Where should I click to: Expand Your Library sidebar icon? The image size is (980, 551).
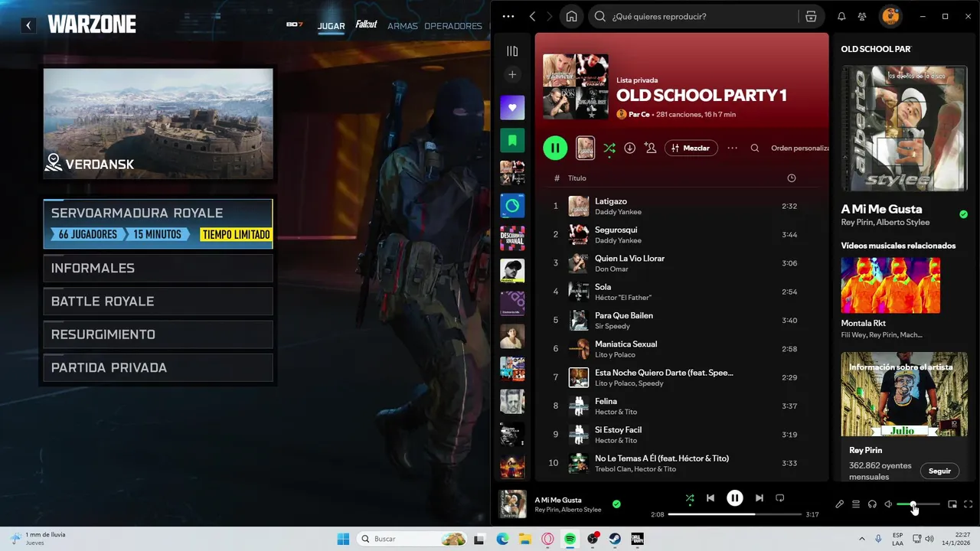click(x=512, y=51)
